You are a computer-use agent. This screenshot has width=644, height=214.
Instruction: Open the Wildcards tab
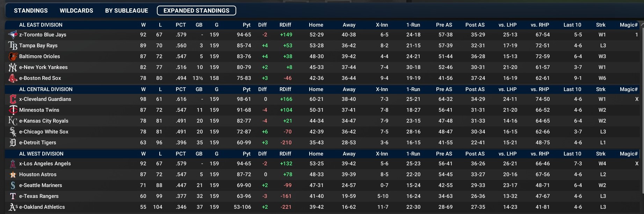[x=76, y=11]
